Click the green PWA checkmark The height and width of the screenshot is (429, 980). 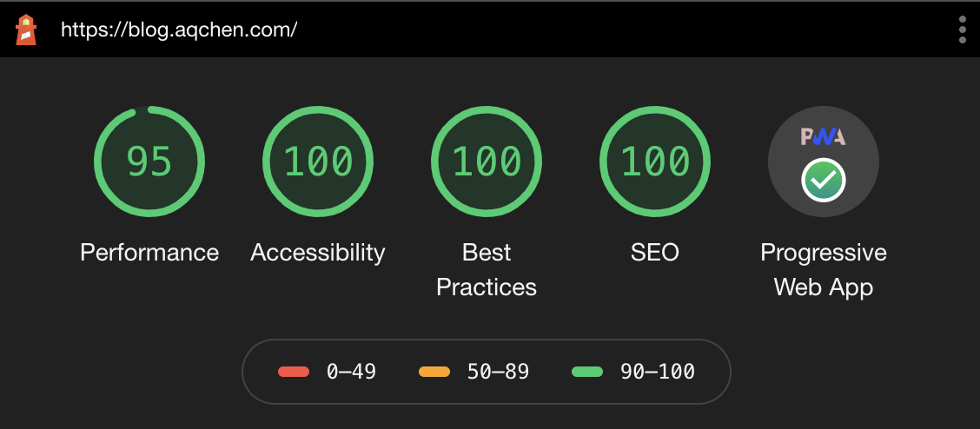(x=823, y=180)
